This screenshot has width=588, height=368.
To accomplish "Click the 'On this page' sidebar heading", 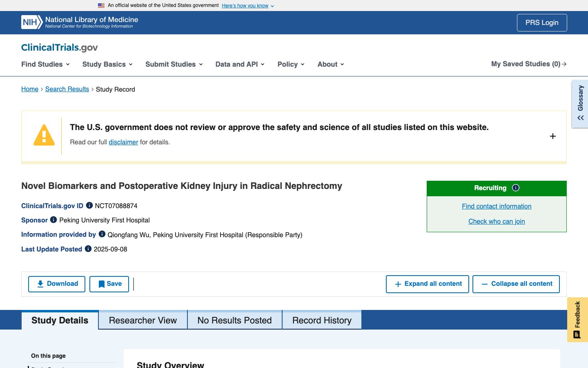I will tap(48, 356).
